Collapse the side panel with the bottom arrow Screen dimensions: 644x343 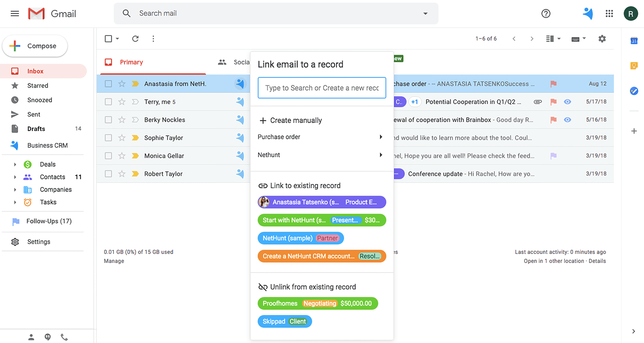(634, 331)
